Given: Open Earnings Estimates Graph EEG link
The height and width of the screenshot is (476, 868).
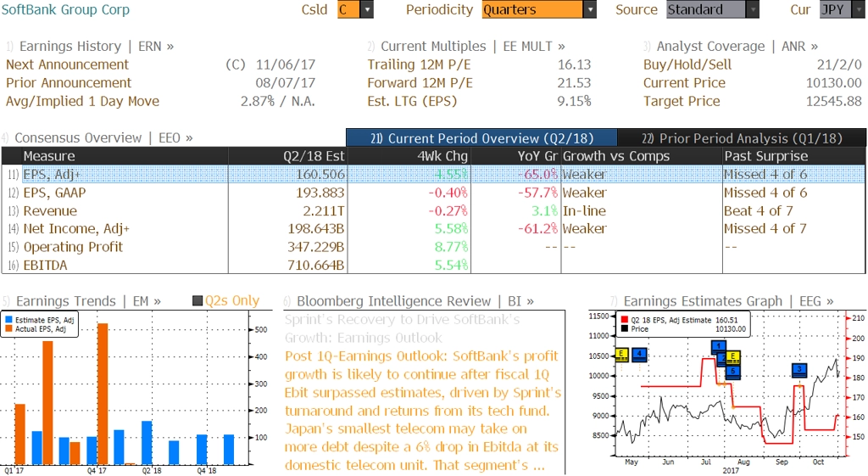Looking at the screenshot, I should coord(728,301).
